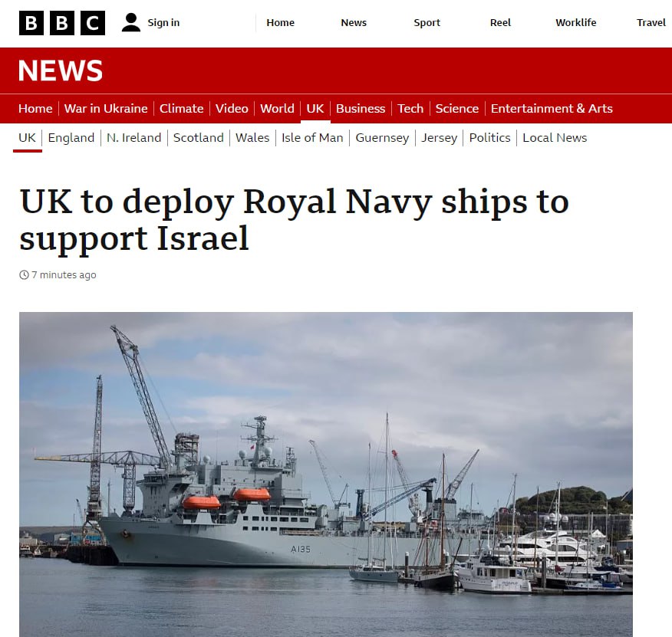Open Worklife in top navigation

click(x=575, y=23)
